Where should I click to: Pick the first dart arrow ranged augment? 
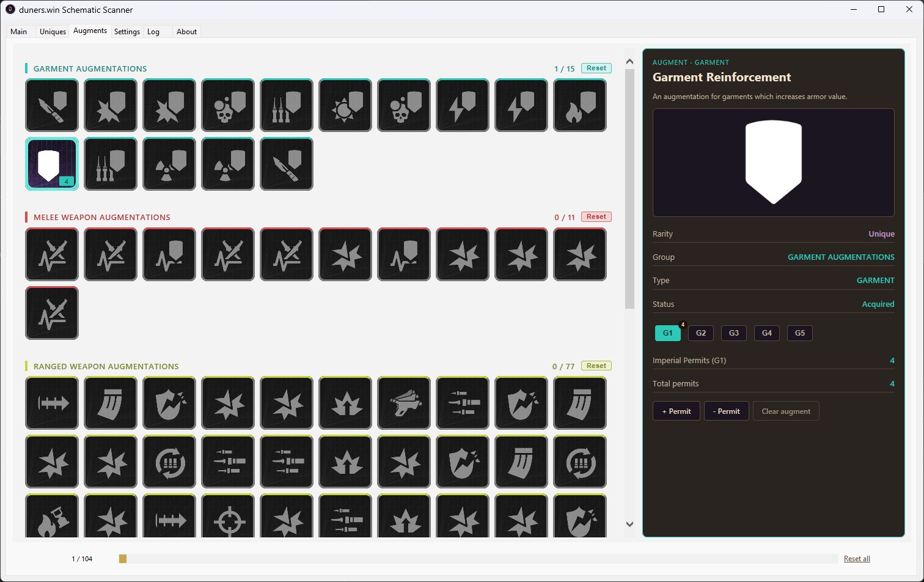[x=52, y=403]
